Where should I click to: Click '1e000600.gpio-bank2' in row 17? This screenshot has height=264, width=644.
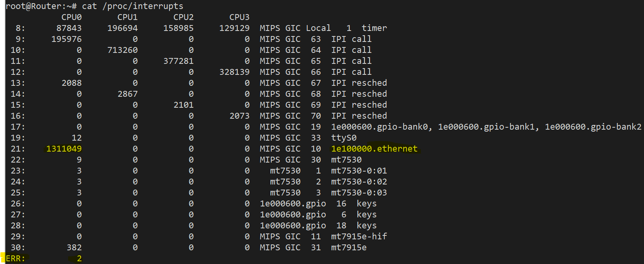coord(593,127)
